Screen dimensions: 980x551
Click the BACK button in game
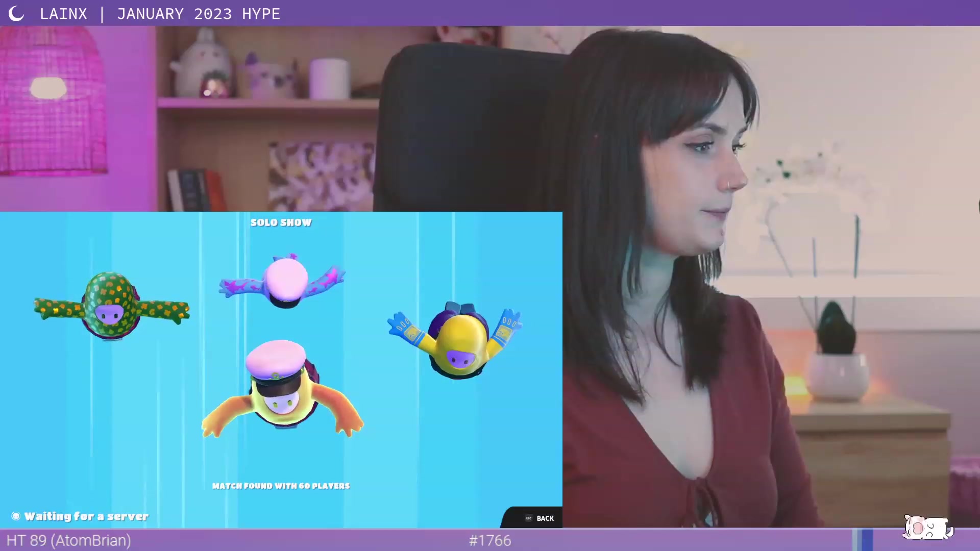coord(533,518)
